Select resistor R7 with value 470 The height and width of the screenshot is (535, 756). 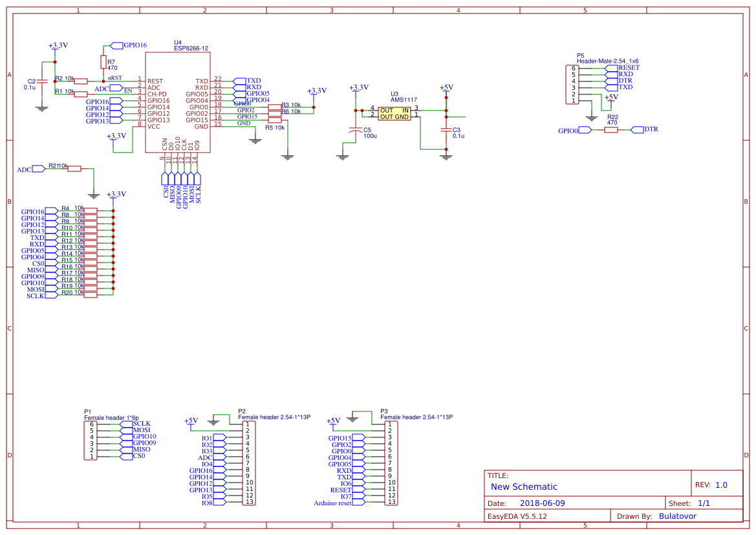coord(103,63)
